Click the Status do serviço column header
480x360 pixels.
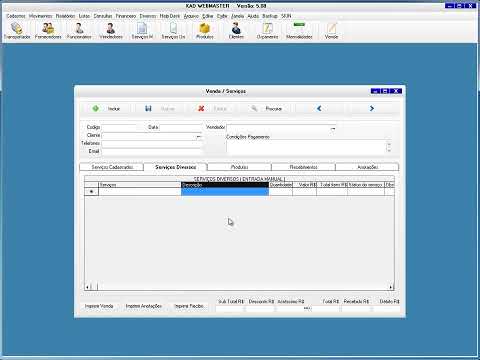(x=366, y=185)
